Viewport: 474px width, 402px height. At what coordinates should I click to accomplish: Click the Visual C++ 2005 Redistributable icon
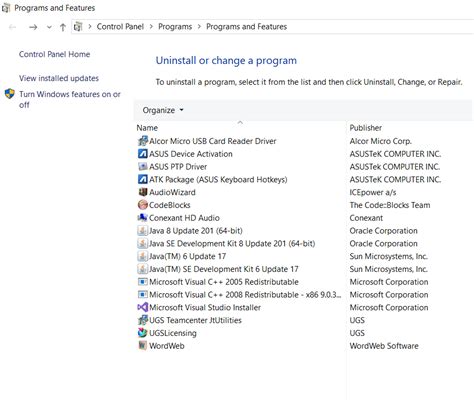coord(143,282)
